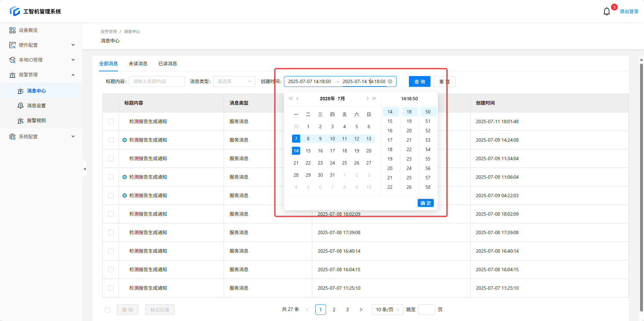Jump to next year in calendar
The image size is (644, 321).
(x=374, y=99)
